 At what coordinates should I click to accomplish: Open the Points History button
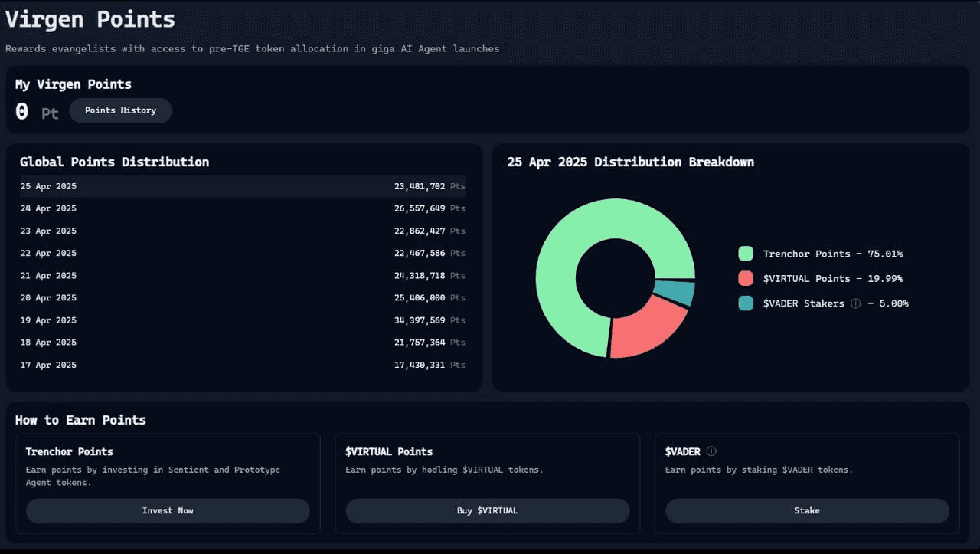[120, 110]
